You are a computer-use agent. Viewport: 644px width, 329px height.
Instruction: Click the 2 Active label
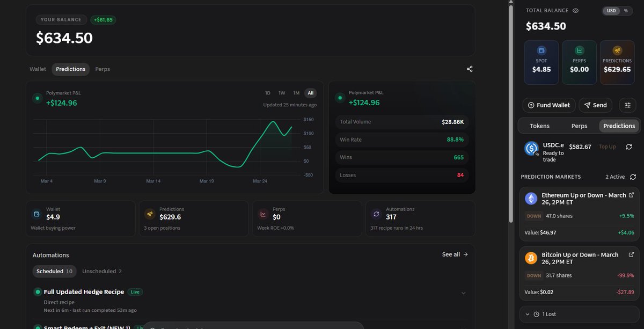tap(615, 177)
